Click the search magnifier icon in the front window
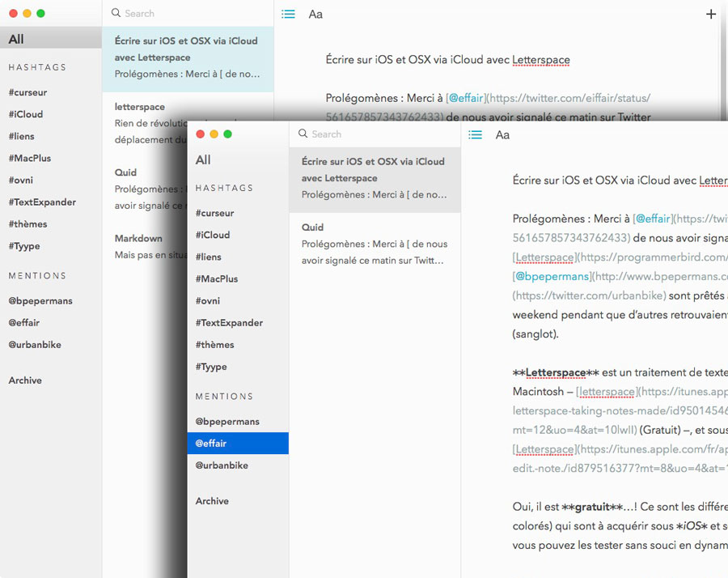This screenshot has width=728, height=578. [303, 134]
